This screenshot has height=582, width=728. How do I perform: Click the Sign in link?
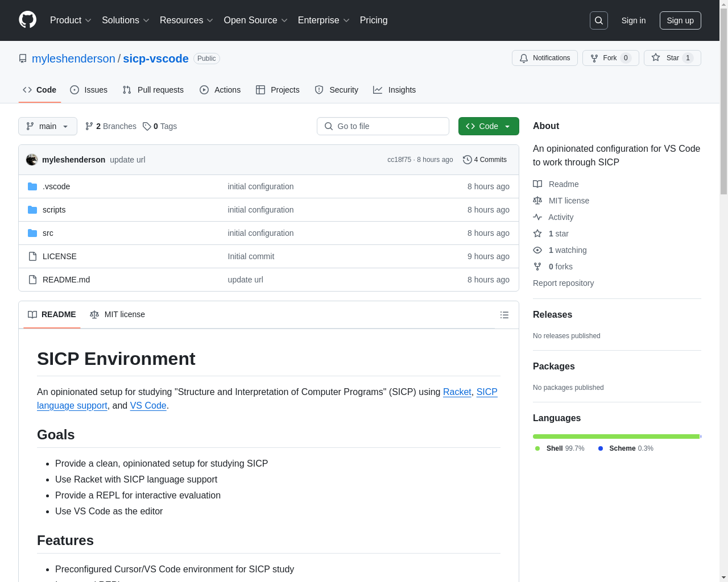[x=634, y=20]
